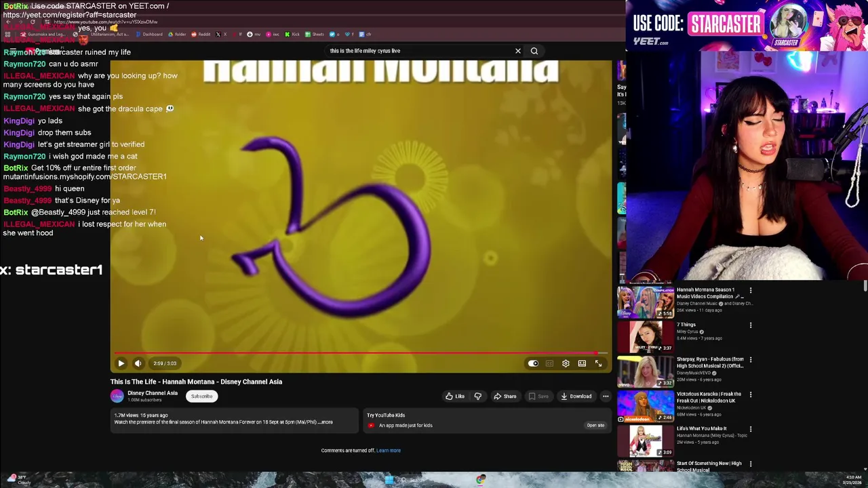Toggle the autoplay switch in the player
Screen dimensions: 868x488
533,363
